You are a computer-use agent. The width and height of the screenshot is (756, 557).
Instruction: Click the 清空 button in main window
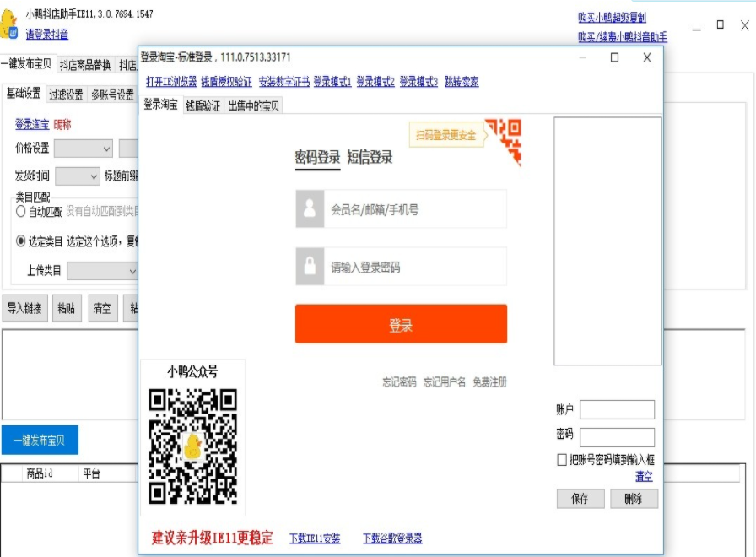coord(102,308)
